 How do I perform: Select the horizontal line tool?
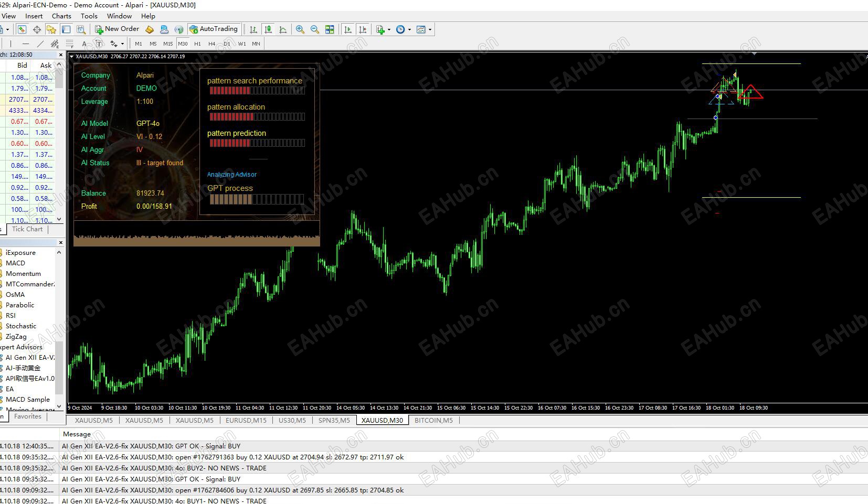(x=26, y=44)
